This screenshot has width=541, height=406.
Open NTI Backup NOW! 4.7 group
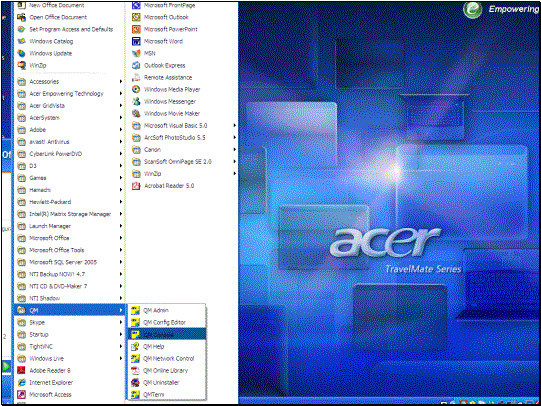[x=69, y=274]
